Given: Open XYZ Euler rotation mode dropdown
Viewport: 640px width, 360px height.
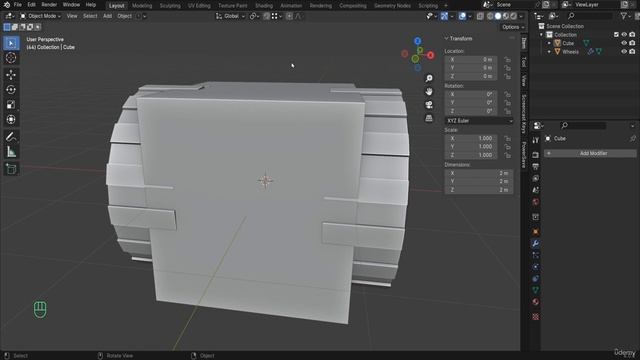Looking at the screenshot, I should click(479, 121).
